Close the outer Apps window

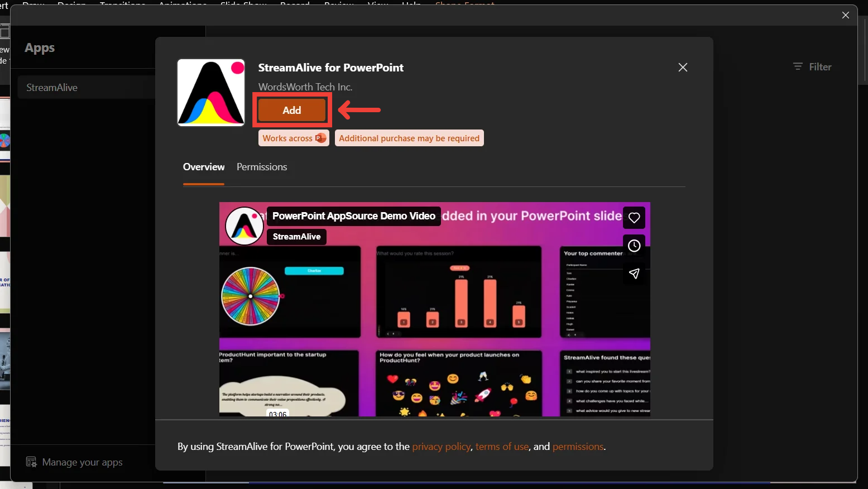tap(846, 15)
